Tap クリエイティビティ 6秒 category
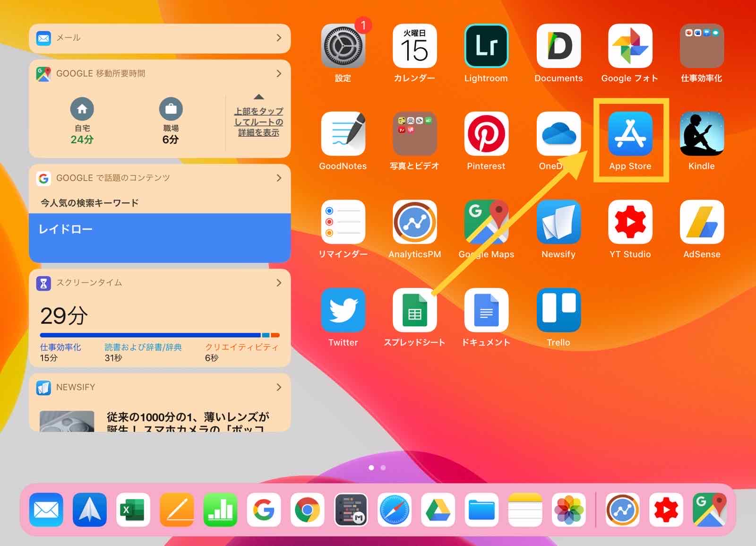Screen dimensions: 756x546 [x=241, y=352]
